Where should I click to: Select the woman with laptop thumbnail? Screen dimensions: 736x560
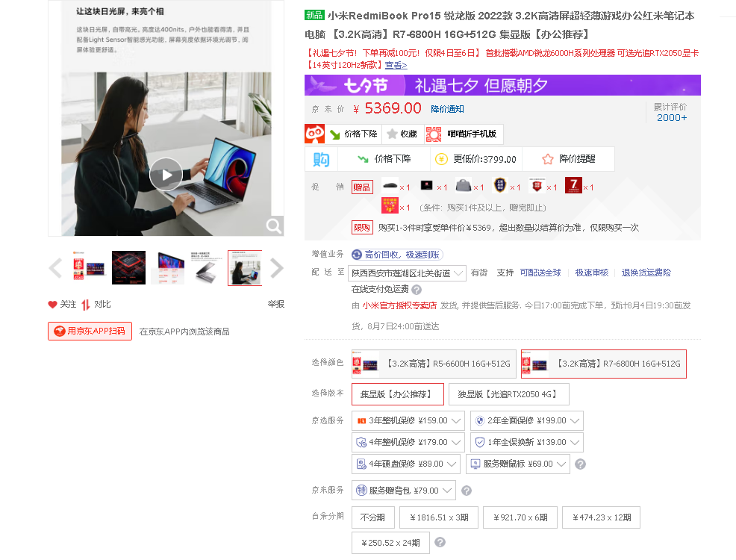[x=245, y=267]
